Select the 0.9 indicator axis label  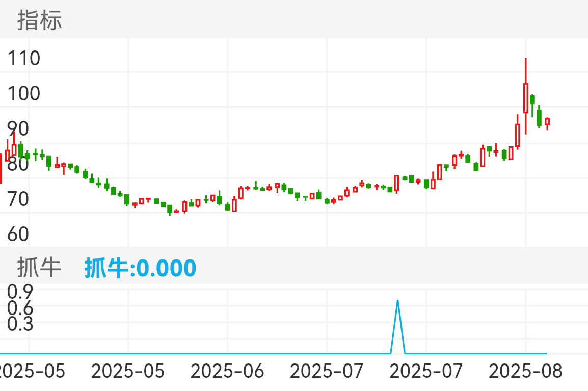pyautogui.click(x=20, y=292)
